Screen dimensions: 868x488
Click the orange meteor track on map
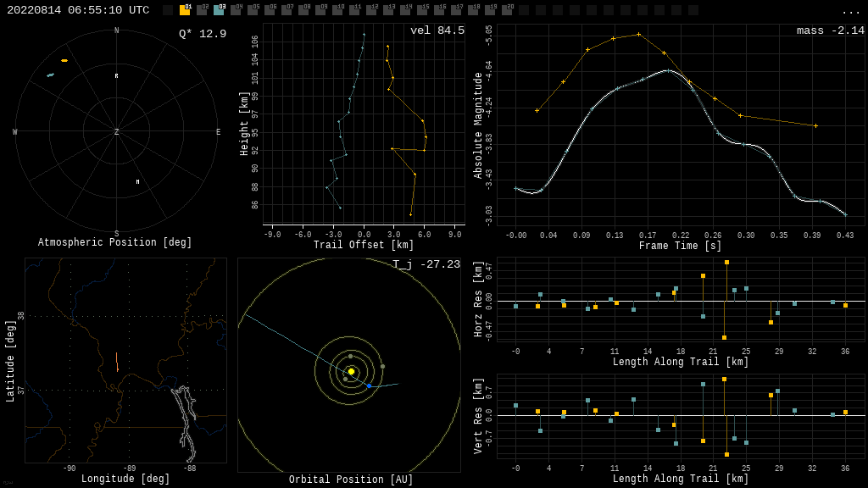117,366
